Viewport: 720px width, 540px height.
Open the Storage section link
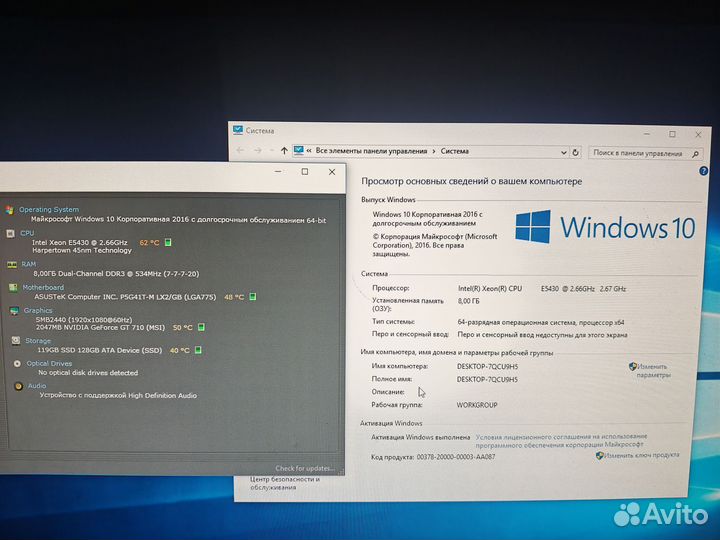click(x=38, y=341)
